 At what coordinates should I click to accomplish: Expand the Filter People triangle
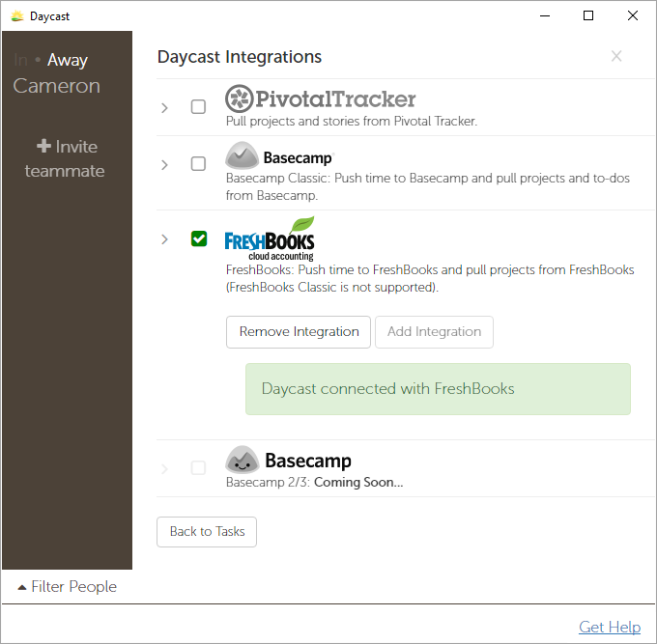pos(22,587)
